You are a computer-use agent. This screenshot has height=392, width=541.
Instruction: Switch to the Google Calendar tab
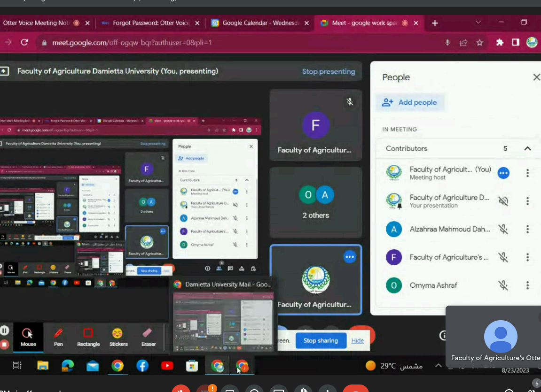point(259,23)
